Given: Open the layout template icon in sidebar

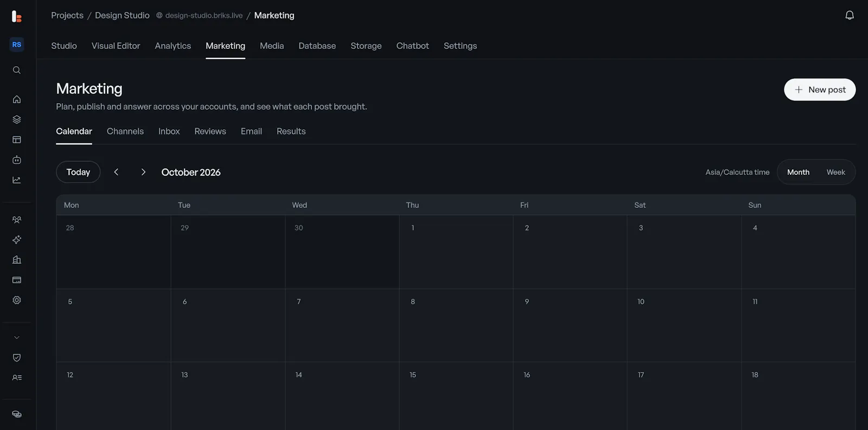Looking at the screenshot, I should (17, 140).
